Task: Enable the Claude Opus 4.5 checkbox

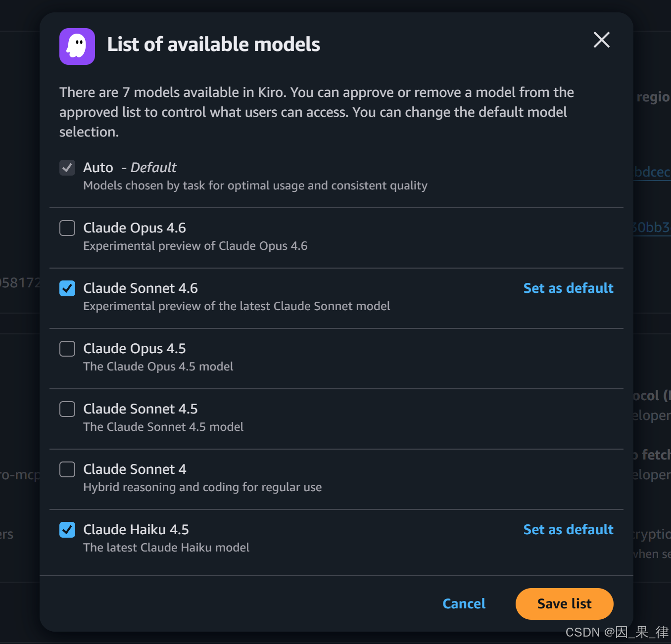Action: pos(67,349)
